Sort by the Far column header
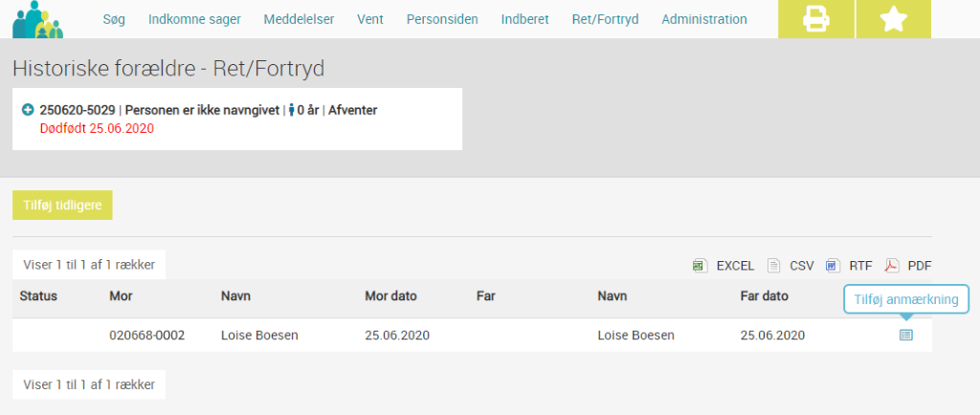The height and width of the screenshot is (415, 980). [485, 295]
